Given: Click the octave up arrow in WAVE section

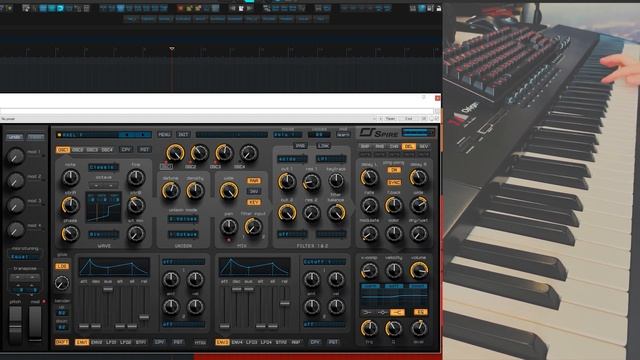Looking at the screenshot, I should 111,185.
